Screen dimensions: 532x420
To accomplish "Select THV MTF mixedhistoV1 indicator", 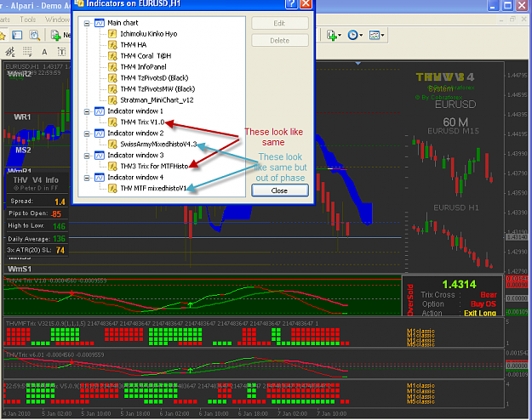I will (153, 188).
